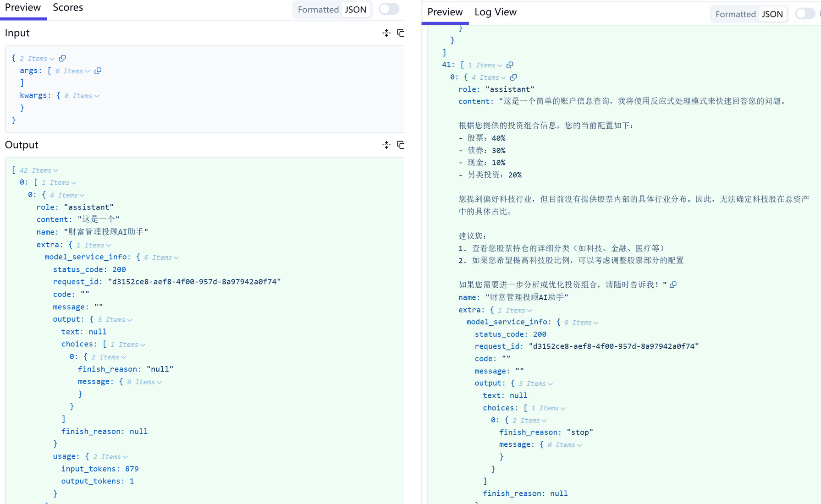Open the Scores tab
Image resolution: width=821 pixels, height=504 pixels.
68,8
